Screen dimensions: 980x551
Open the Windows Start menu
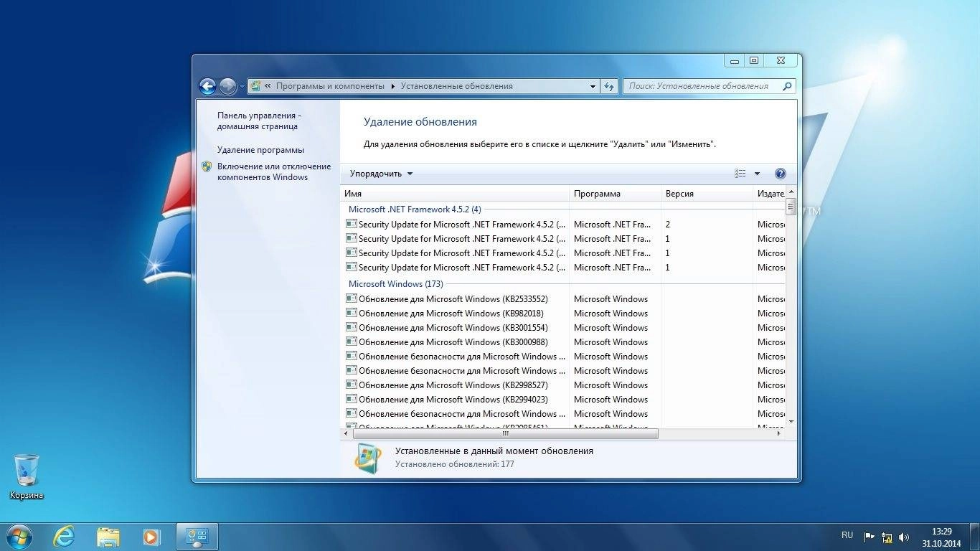pyautogui.click(x=18, y=537)
